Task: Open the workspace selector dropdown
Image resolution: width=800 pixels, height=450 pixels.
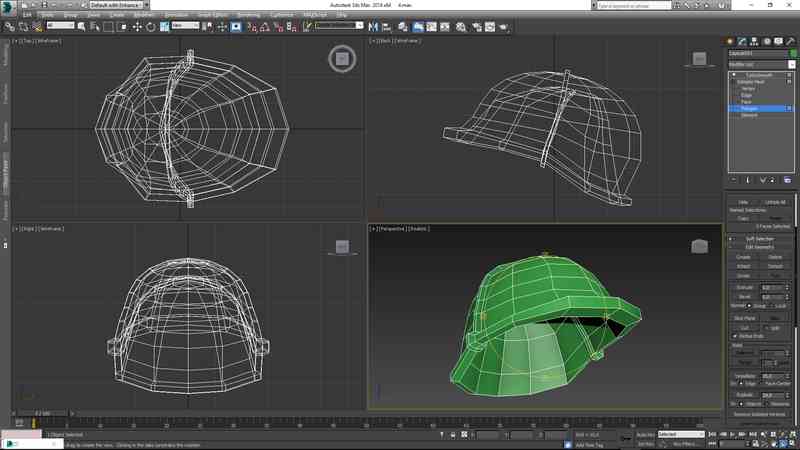Action: pyautogui.click(x=120, y=5)
